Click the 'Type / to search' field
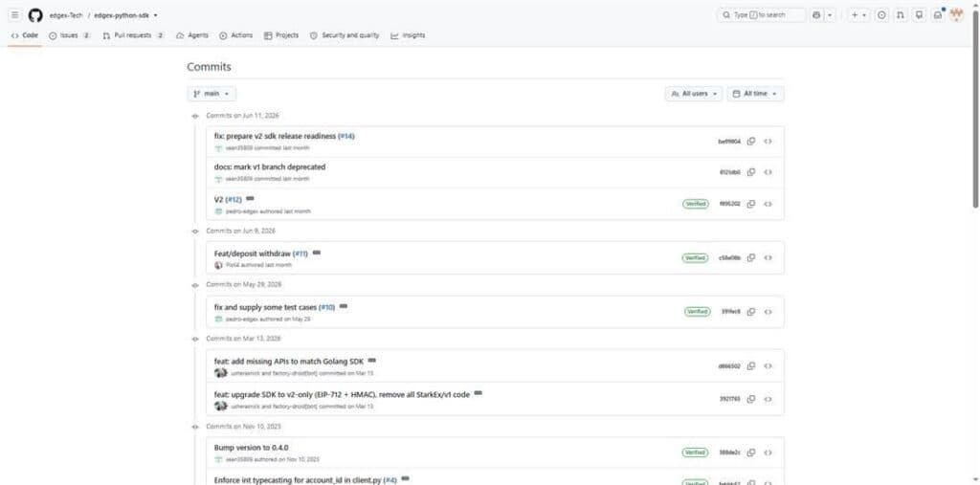 761,15
